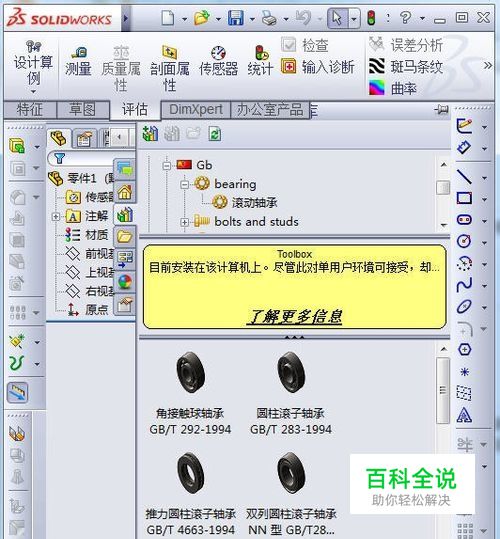Click the 检查 check tool
The width and height of the screenshot is (500, 539).
coord(305,45)
